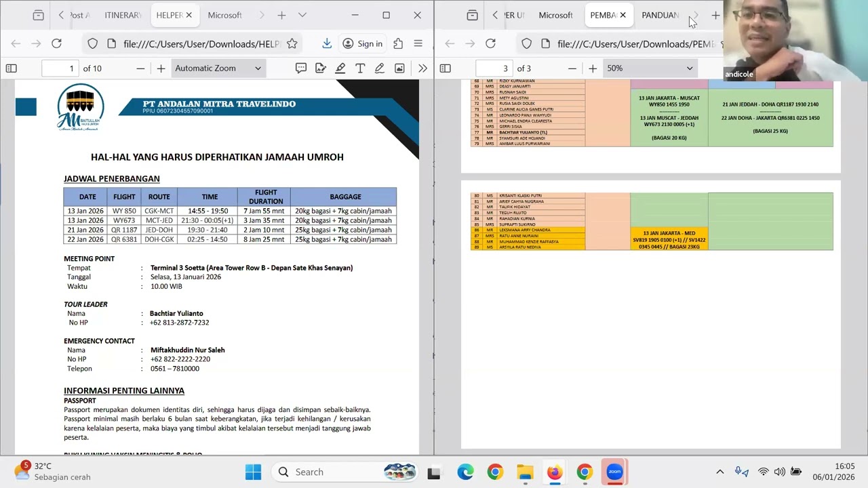The width and height of the screenshot is (868, 488).
Task: Go back in the right PEMBA window
Action: click(x=450, y=43)
